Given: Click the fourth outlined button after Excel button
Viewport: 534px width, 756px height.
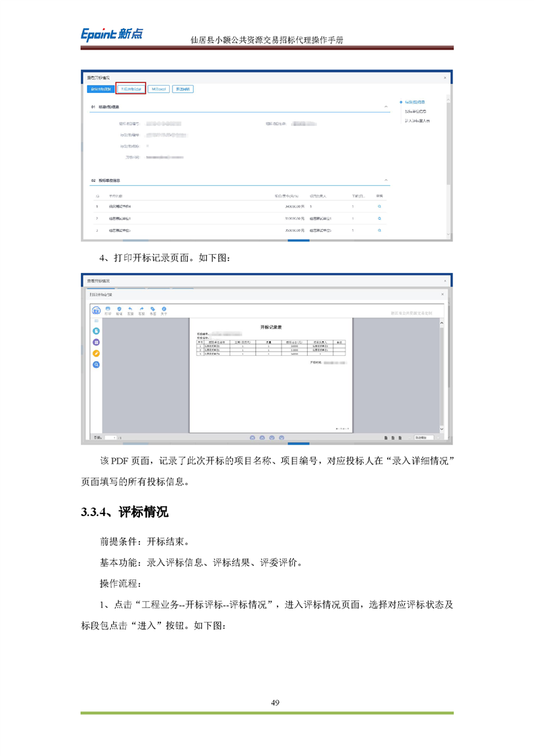Looking at the screenshot, I should tap(182, 89).
